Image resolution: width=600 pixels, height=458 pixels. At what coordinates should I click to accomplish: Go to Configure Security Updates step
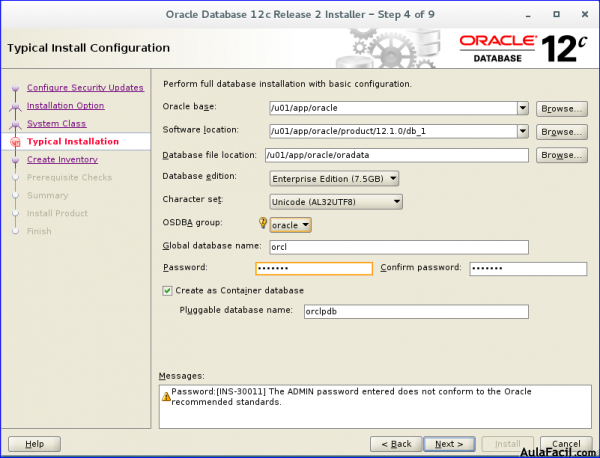pyautogui.click(x=85, y=88)
